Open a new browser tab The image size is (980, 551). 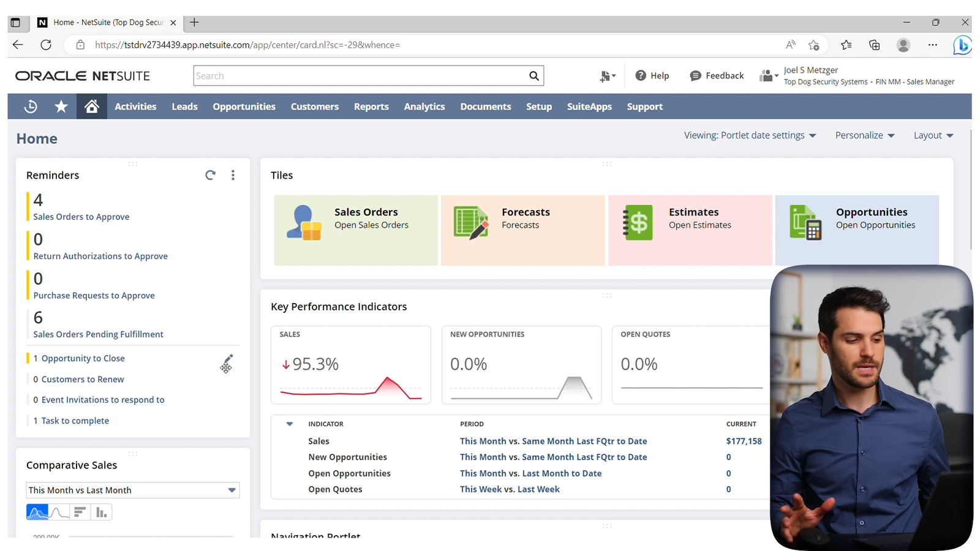(194, 23)
